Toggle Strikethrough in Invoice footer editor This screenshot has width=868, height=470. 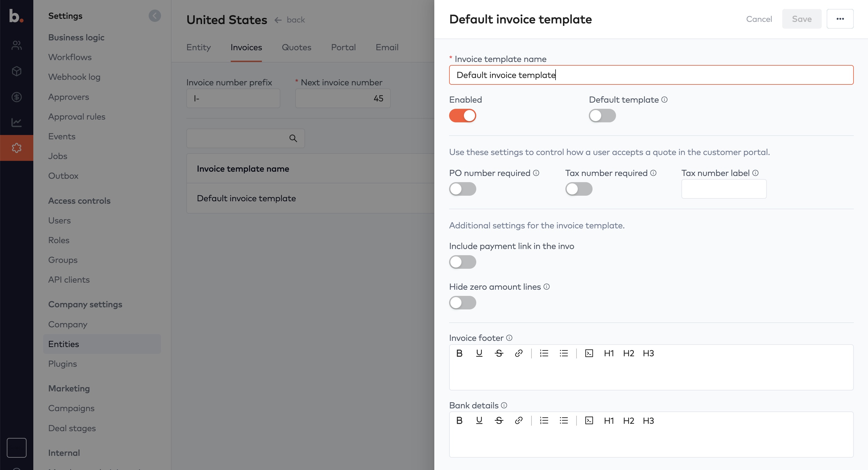[499, 353]
